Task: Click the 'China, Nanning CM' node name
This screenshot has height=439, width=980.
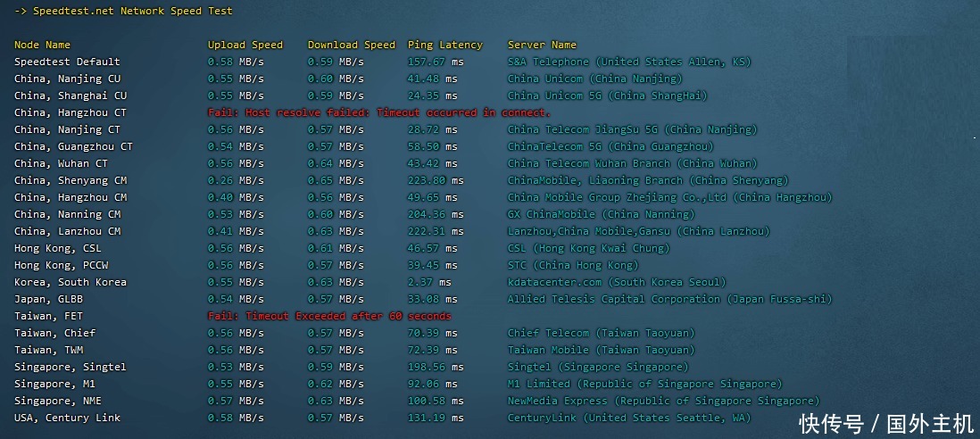Action: point(67,214)
